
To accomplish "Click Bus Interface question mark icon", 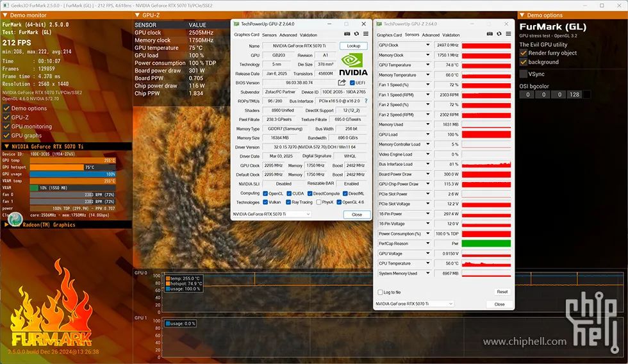I will click(x=366, y=101).
